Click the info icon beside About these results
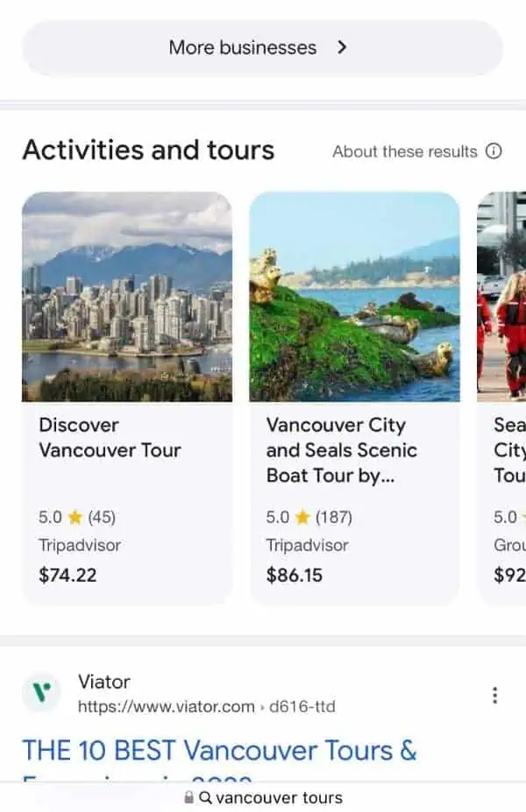The image size is (526, 812). pyautogui.click(x=494, y=152)
